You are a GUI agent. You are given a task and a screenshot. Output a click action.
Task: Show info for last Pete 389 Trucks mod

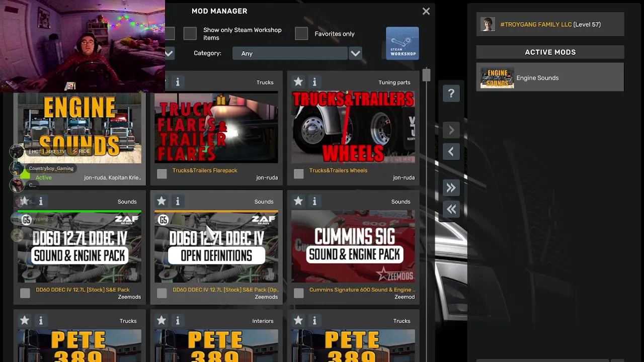coord(314,321)
